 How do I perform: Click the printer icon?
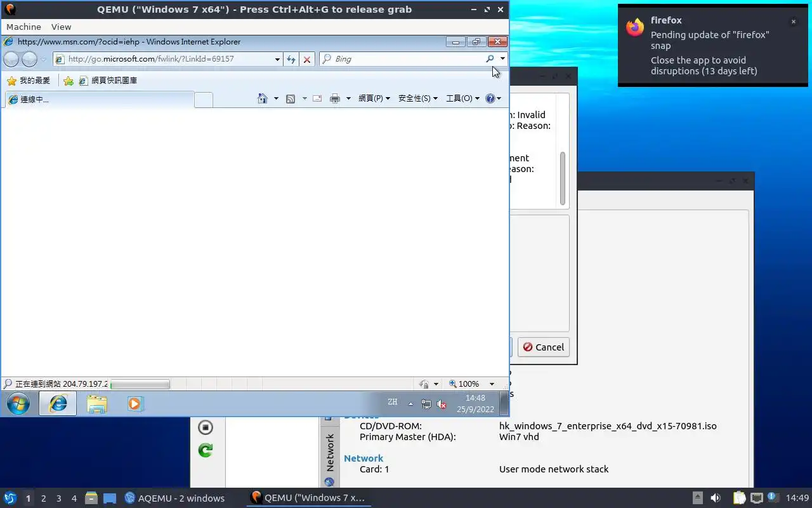tap(335, 98)
